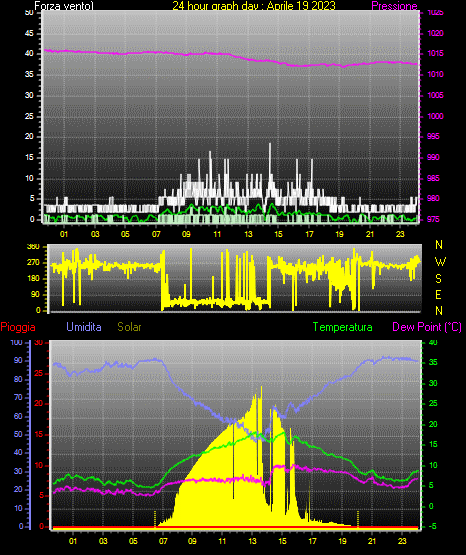Image resolution: width=466 pixels, height=555 pixels.
Task: Click the E compass label beside wind direction
Action: point(438,295)
